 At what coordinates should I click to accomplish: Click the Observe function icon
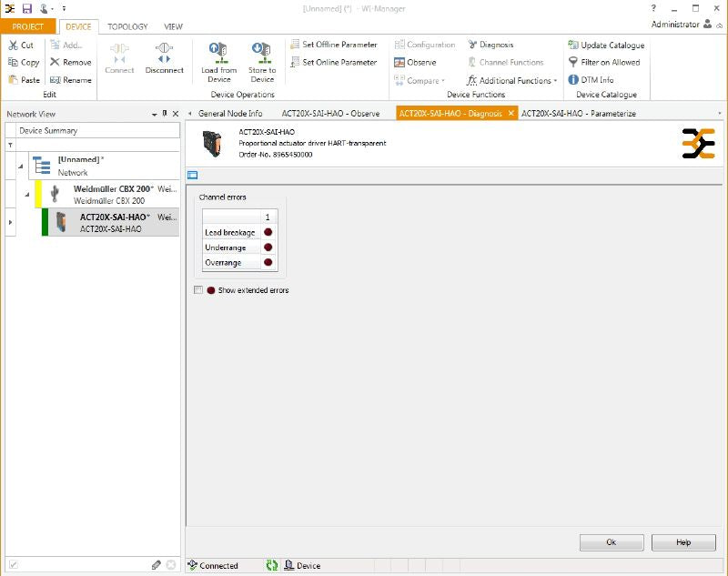pos(399,63)
